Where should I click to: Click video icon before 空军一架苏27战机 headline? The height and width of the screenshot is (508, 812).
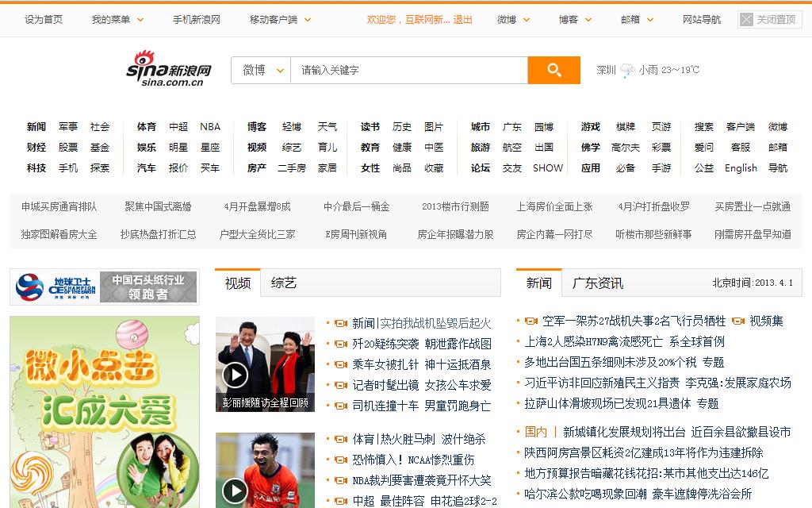[530, 321]
